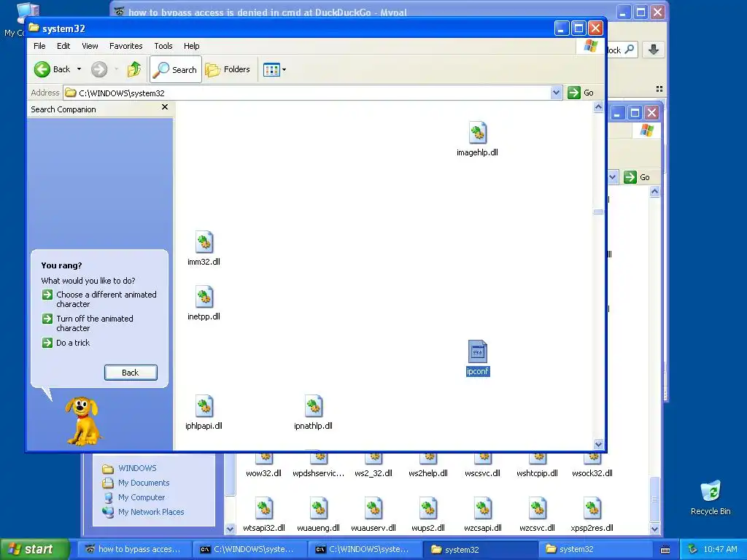This screenshot has width=747, height=560.
Task: Switch to Mypal browser taskbar button
Action: tap(135, 549)
